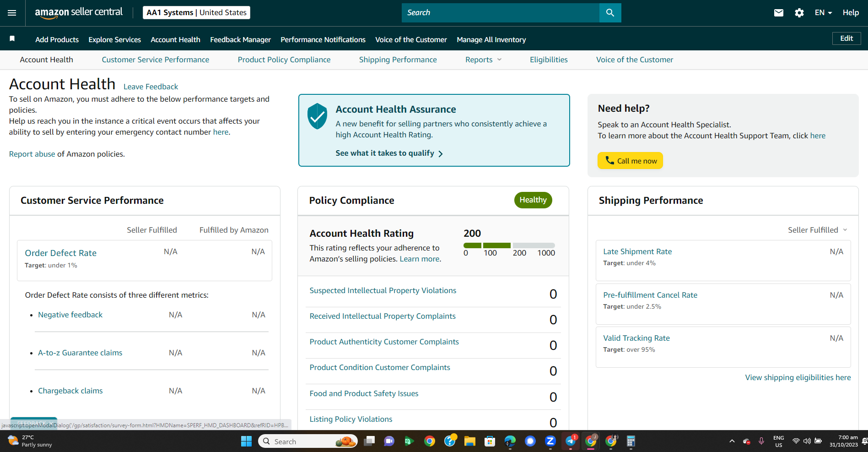This screenshot has width=868, height=452.
Task: Open settings gear icon
Action: 799,13
